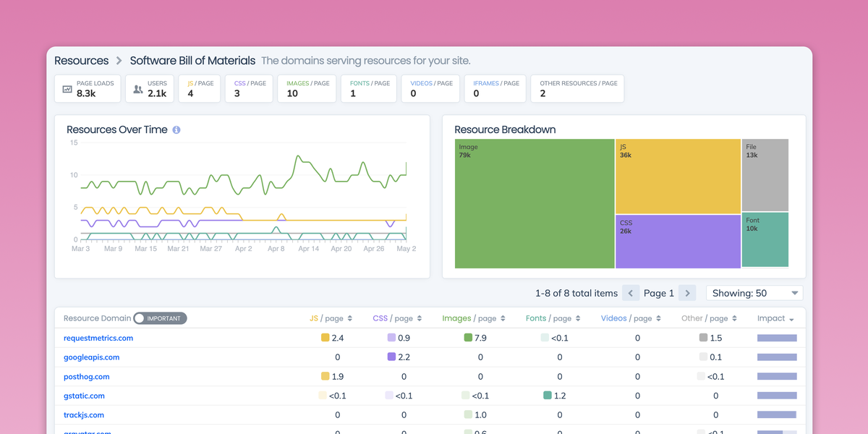Click Software Bill of Materials breadcrumb

[192, 61]
